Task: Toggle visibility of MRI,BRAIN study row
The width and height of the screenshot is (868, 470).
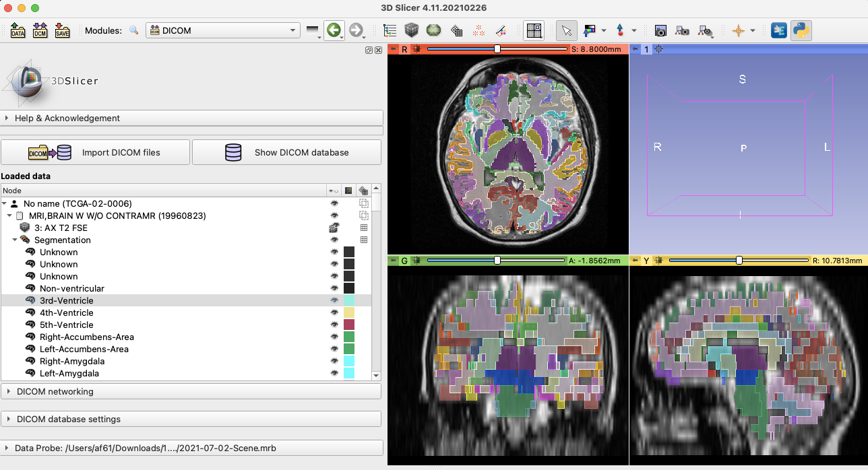Action: (x=334, y=215)
